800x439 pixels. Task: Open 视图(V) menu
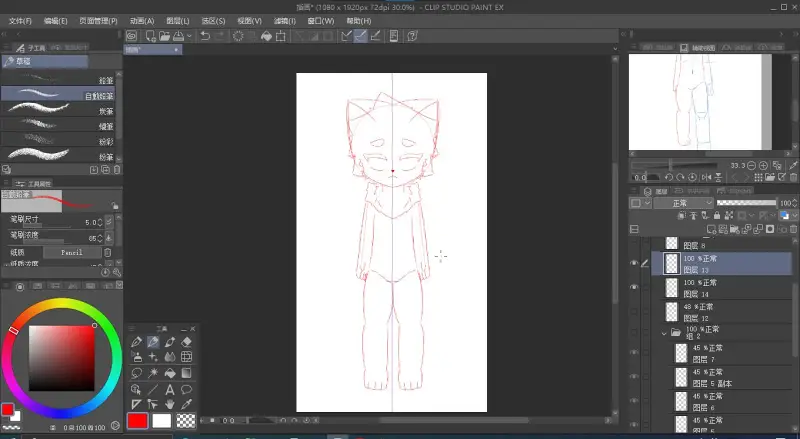[x=249, y=21]
